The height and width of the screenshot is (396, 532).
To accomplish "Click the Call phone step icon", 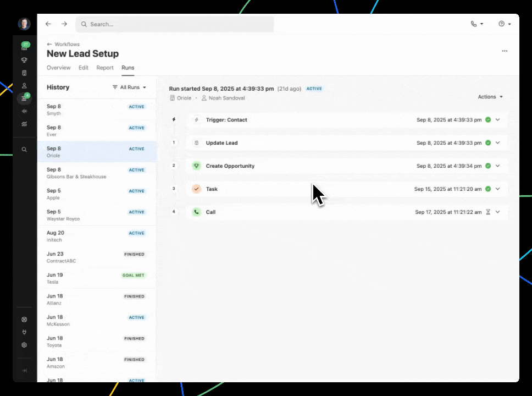I will (196, 212).
